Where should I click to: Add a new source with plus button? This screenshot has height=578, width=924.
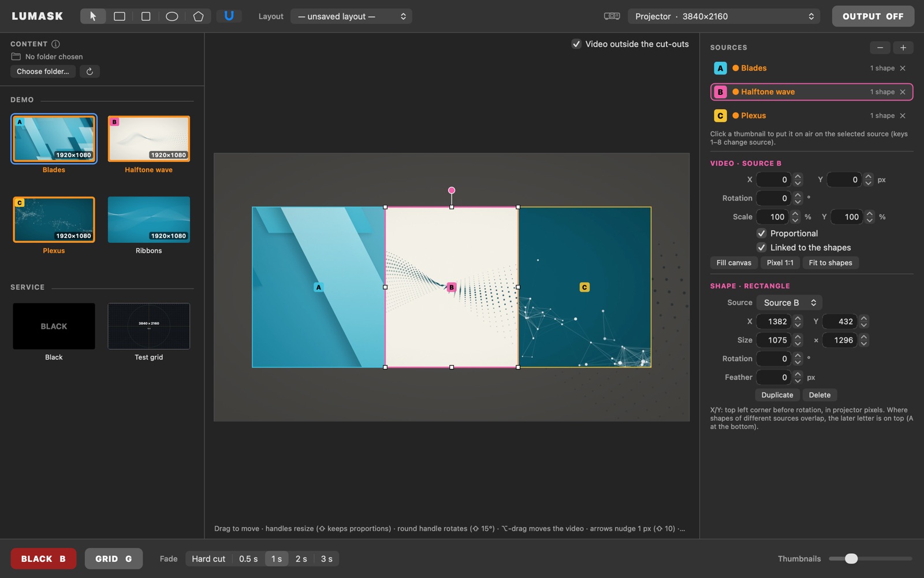coord(903,47)
